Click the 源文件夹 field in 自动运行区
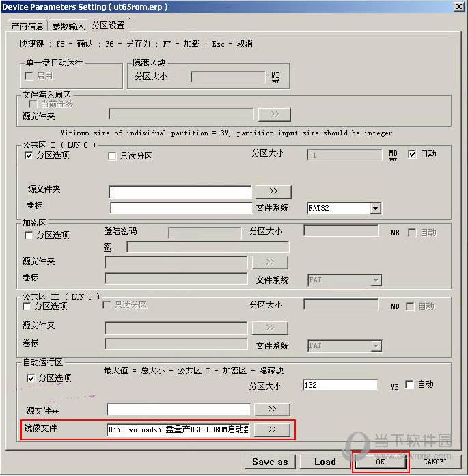Image resolution: width=468 pixels, height=476 pixels. tap(178, 409)
